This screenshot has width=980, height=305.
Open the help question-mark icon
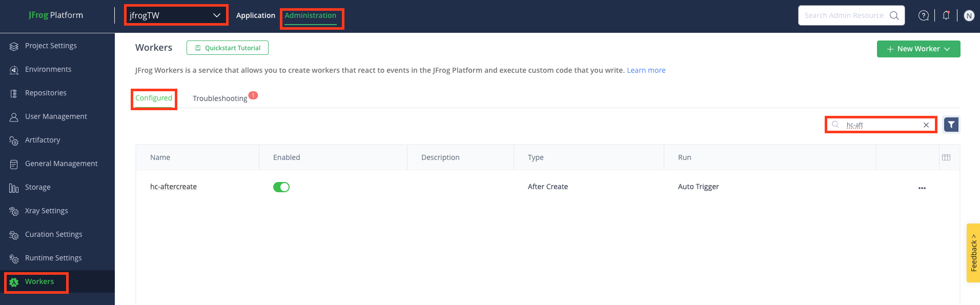tap(923, 15)
